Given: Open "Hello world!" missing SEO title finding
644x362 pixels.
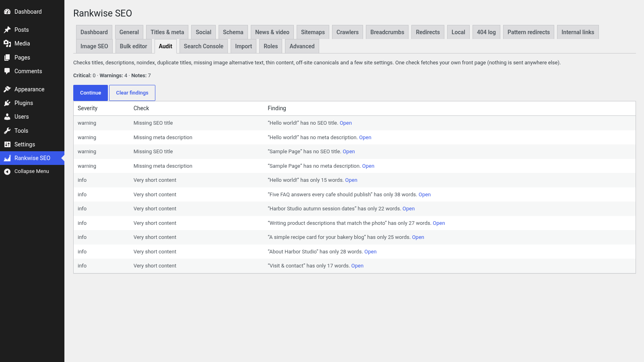Looking at the screenshot, I should [x=346, y=123].
